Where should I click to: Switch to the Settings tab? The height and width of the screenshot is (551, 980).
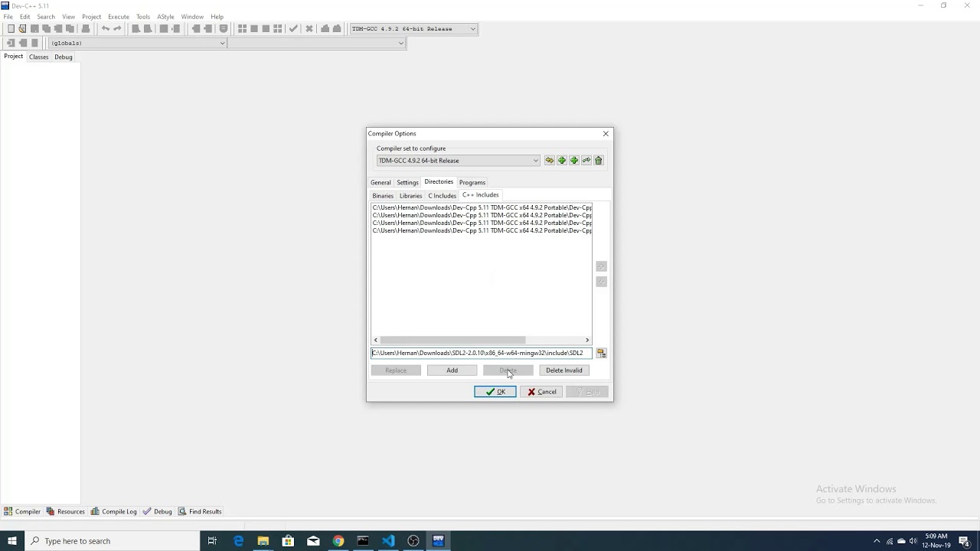(407, 183)
